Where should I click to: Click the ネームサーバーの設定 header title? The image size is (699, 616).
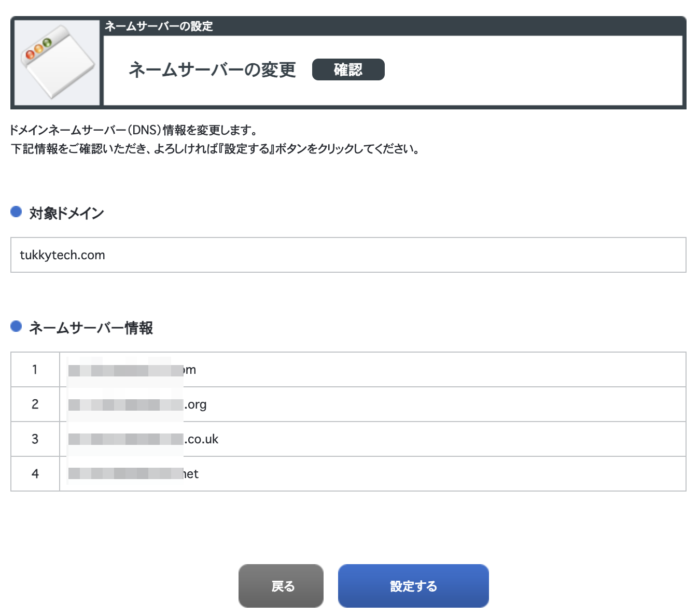click(159, 26)
